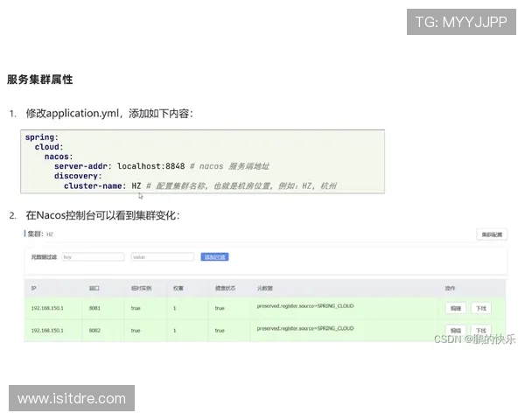Click the server-addr: localhost:8848 code line
525x420 pixels.
coord(162,166)
